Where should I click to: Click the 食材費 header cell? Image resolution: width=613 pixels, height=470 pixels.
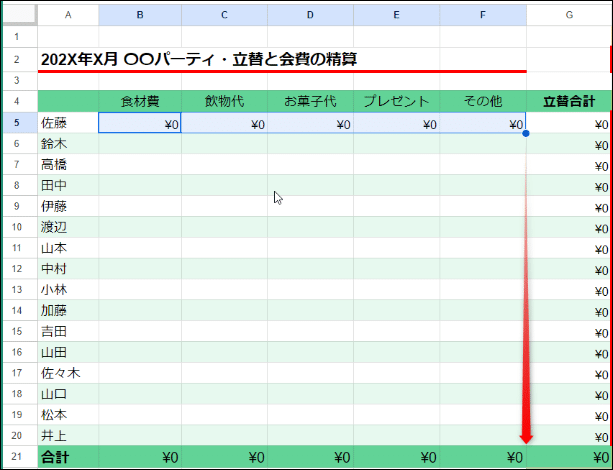tap(140, 101)
